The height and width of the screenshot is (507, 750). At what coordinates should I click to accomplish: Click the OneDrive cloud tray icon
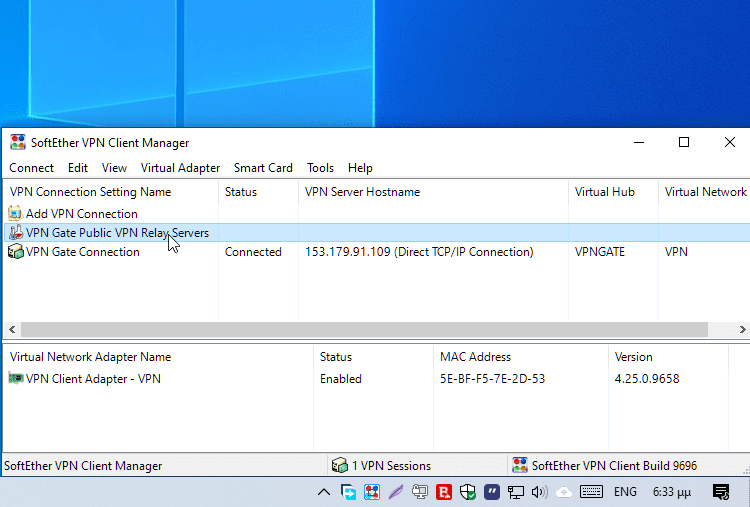(x=564, y=492)
